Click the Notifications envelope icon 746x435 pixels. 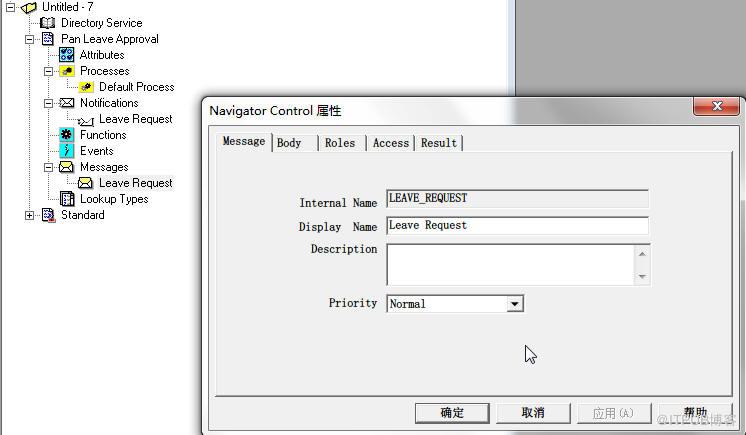67,103
